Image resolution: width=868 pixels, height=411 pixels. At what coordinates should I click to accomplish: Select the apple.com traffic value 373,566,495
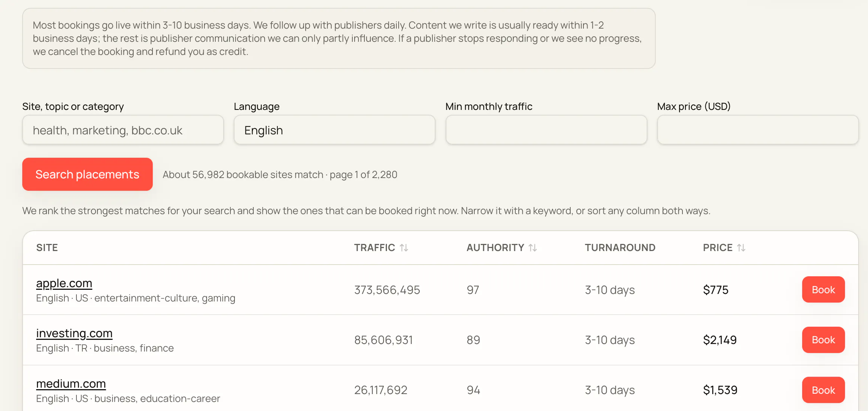coord(387,290)
